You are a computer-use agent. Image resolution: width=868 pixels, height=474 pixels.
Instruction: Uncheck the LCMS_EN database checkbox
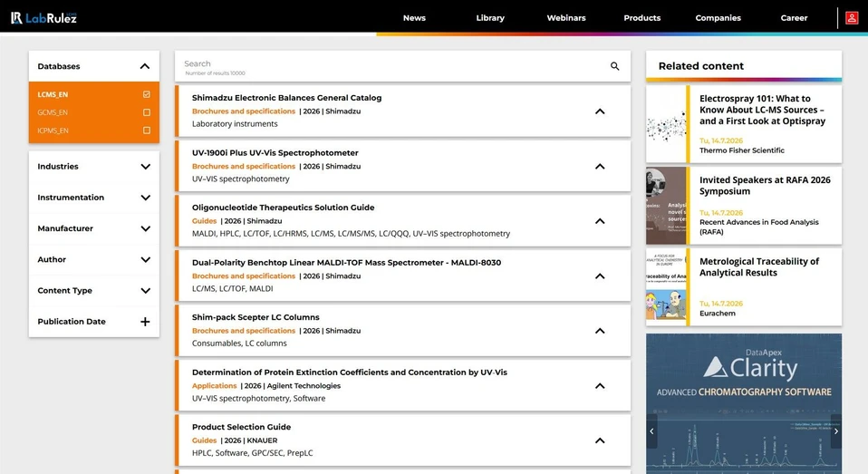[147, 94]
